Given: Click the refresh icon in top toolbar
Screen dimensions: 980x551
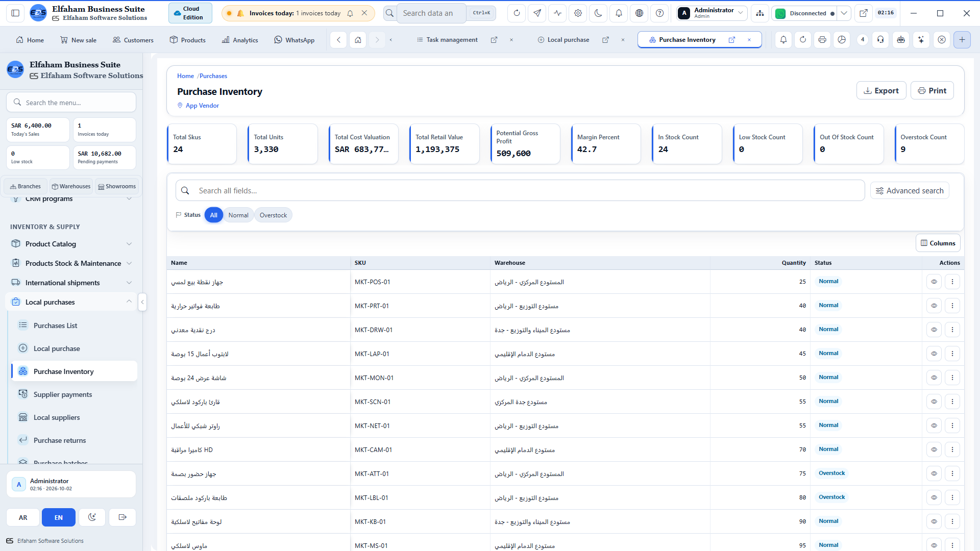Looking at the screenshot, I should tap(517, 13).
